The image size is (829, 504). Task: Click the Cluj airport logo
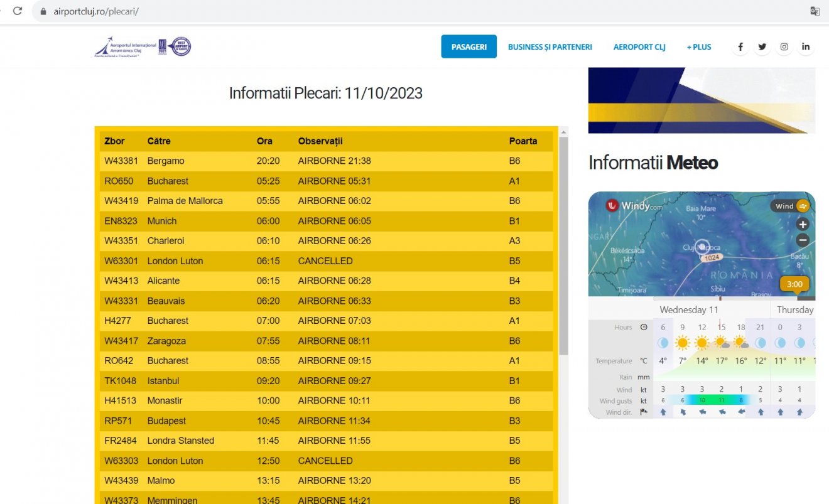(143, 47)
